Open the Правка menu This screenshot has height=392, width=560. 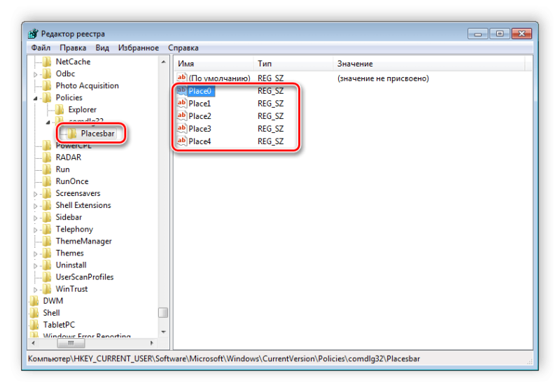tap(73, 48)
